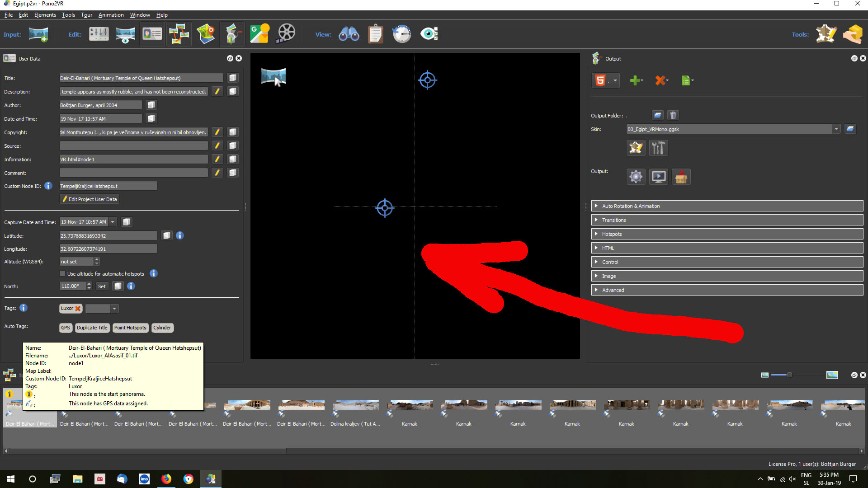Open Firefox from the taskbar

pyautogui.click(x=166, y=479)
